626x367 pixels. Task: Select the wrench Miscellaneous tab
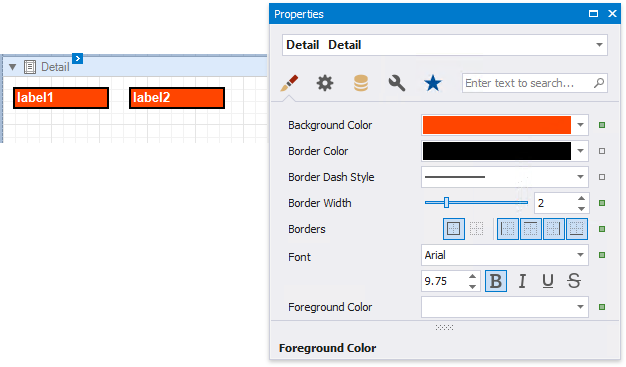pyautogui.click(x=397, y=83)
